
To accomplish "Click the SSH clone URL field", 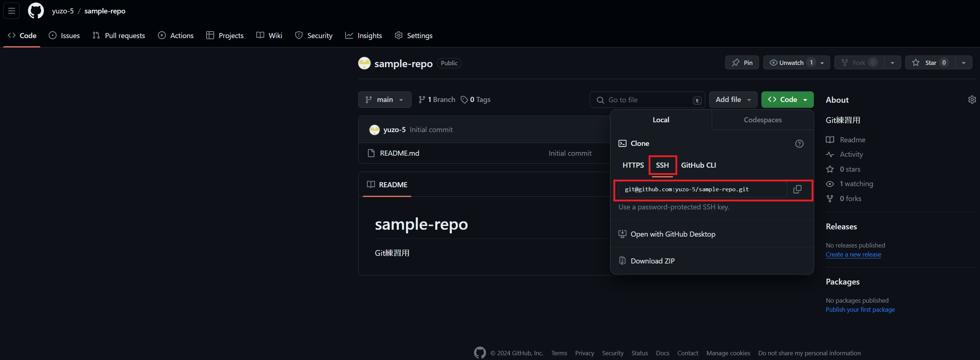I will pos(702,189).
